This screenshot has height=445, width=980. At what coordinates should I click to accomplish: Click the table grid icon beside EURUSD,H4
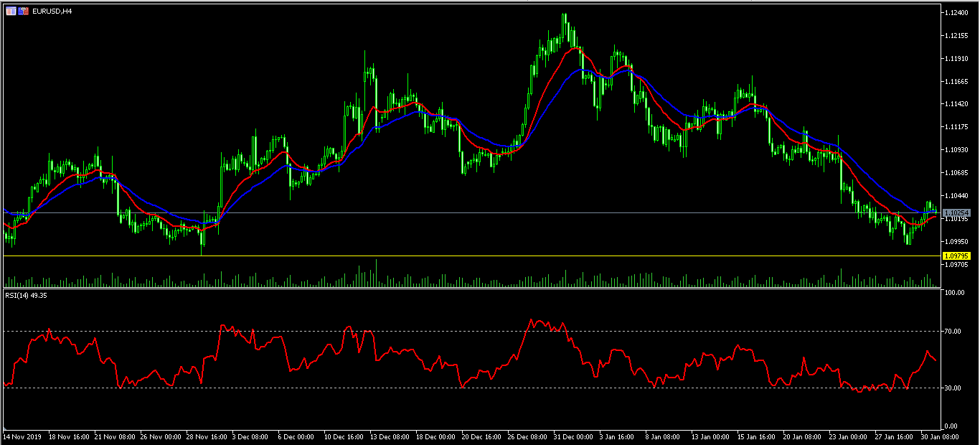(x=11, y=11)
